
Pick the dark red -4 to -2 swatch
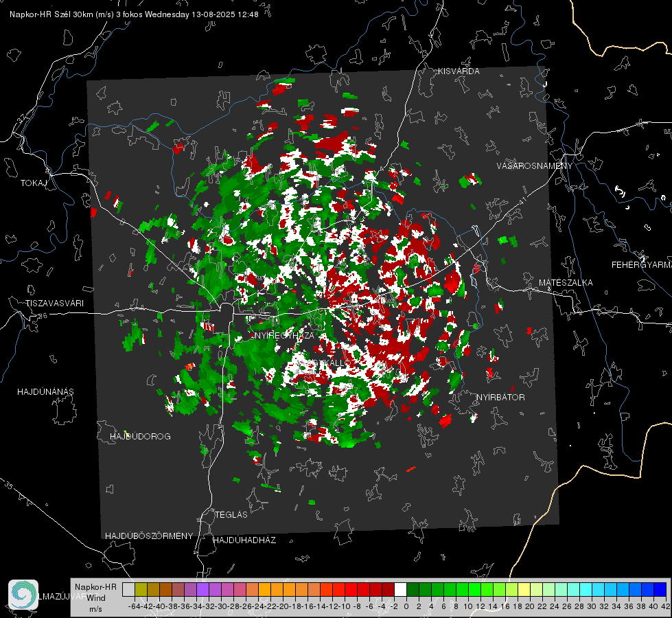[388, 589]
